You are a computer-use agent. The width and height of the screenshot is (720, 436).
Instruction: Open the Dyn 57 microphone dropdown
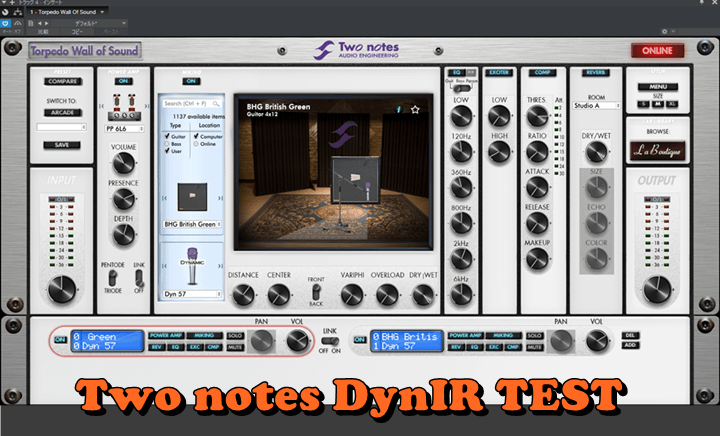click(x=192, y=294)
